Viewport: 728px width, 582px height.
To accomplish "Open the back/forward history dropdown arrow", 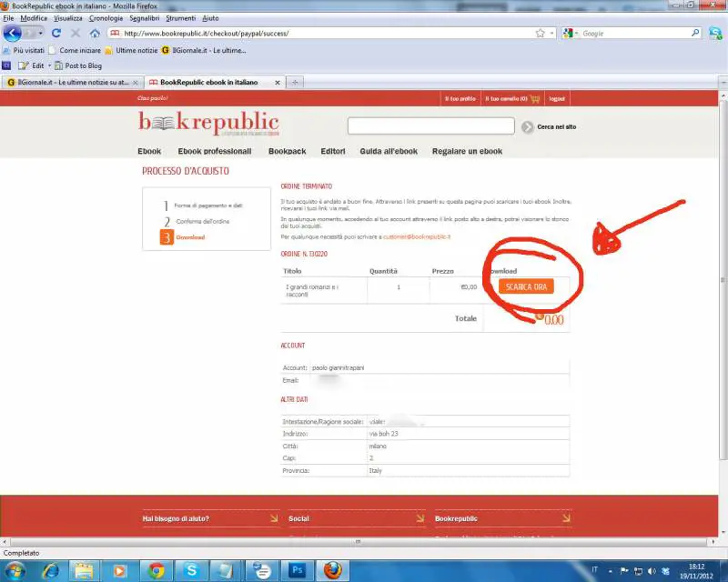I will [40, 34].
